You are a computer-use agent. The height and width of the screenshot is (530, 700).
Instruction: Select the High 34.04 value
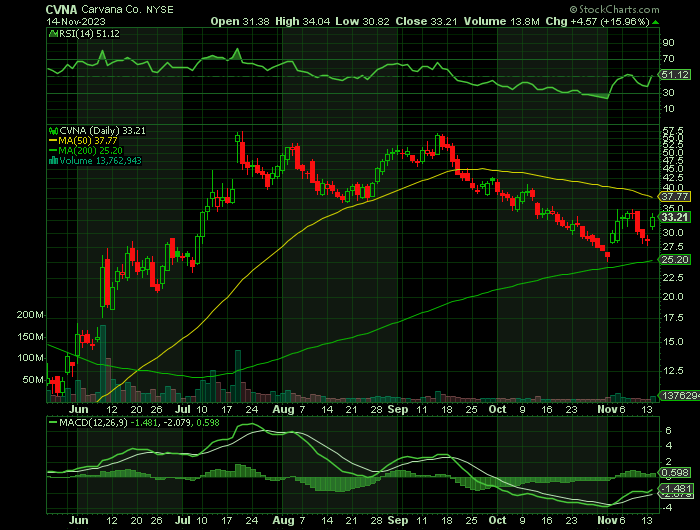(x=302, y=21)
